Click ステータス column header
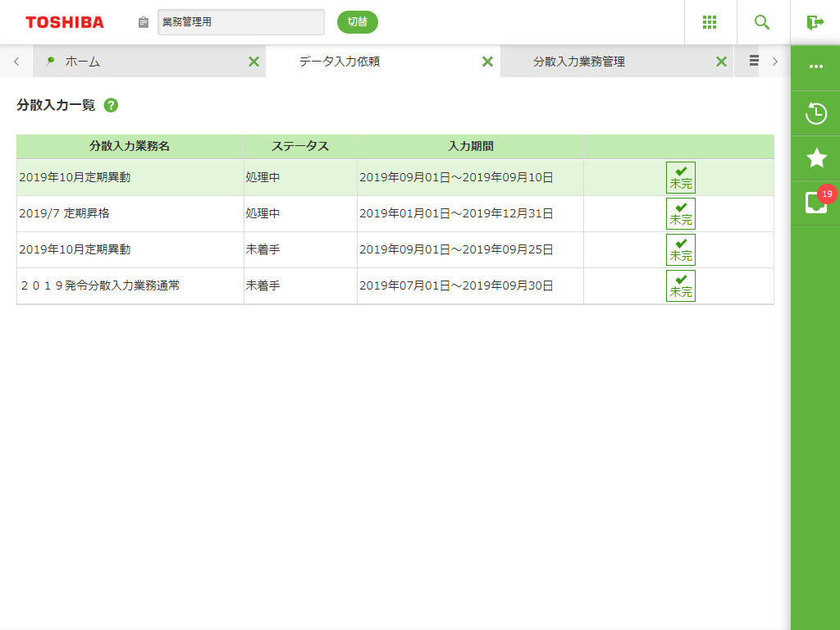The height and width of the screenshot is (630, 840). point(300,146)
